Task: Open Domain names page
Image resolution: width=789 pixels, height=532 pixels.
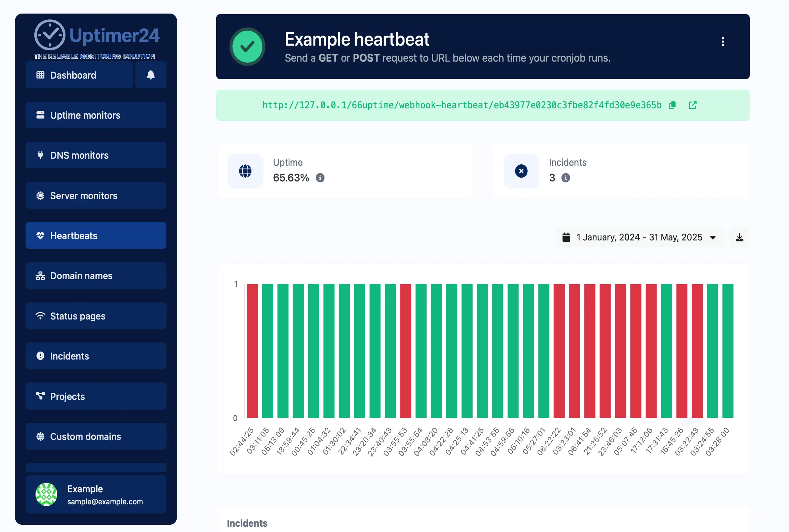Action: point(96,276)
